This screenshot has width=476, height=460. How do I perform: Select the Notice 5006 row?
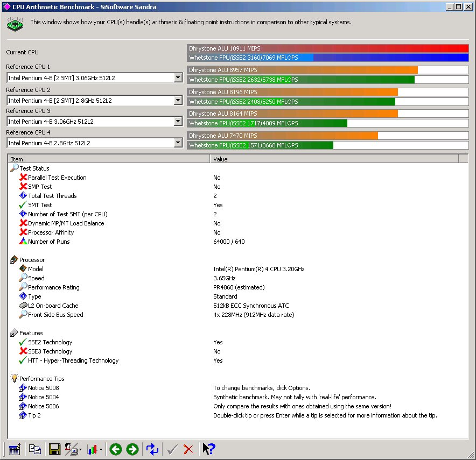click(x=238, y=406)
